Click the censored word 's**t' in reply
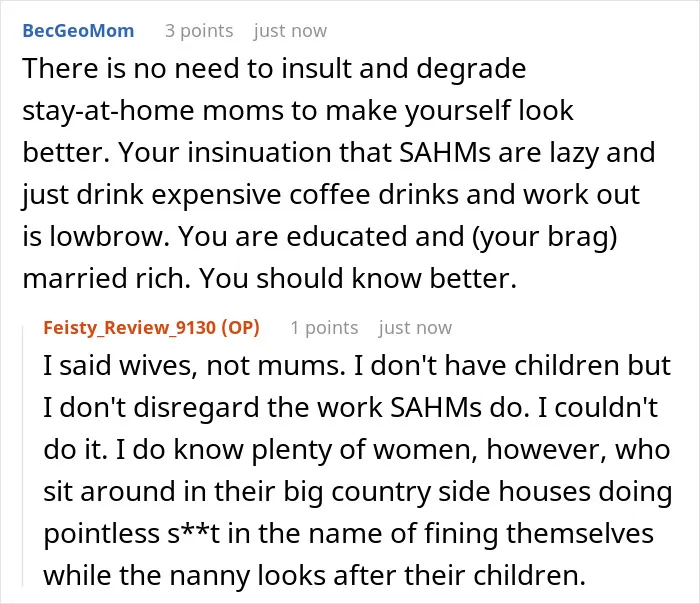This screenshot has width=700, height=604. (193, 533)
